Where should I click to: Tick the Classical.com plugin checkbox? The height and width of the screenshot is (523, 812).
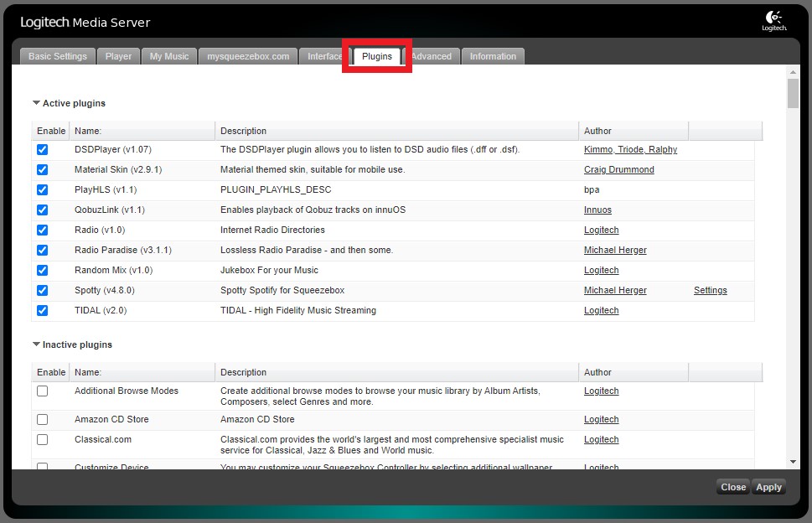43,439
